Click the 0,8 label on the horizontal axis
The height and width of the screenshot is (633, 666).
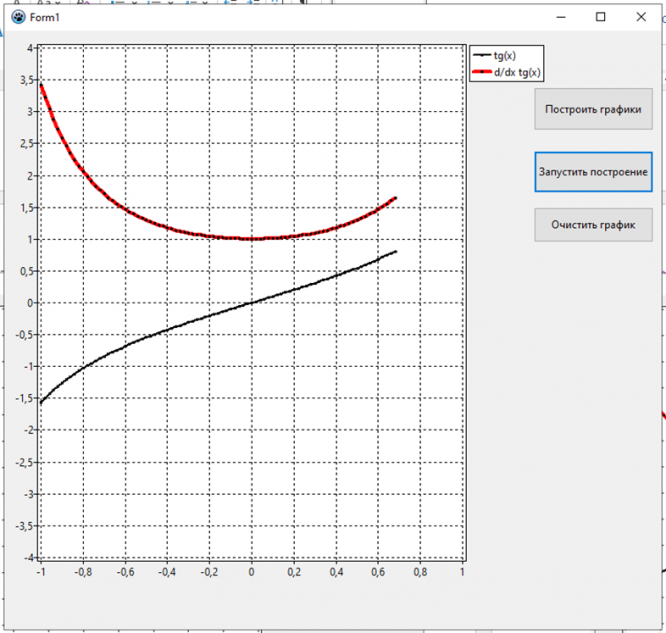point(420,573)
